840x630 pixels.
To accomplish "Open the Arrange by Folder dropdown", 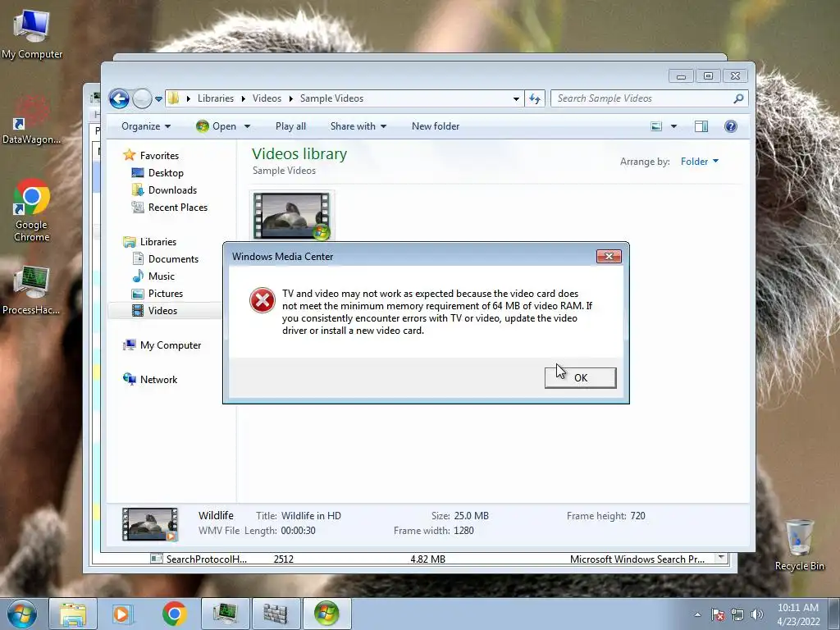I will (700, 162).
